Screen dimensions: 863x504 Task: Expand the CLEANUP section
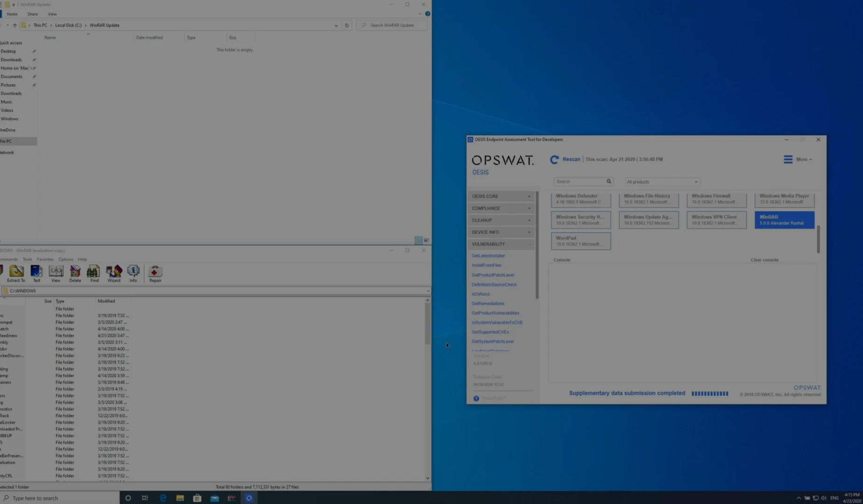[x=501, y=220]
